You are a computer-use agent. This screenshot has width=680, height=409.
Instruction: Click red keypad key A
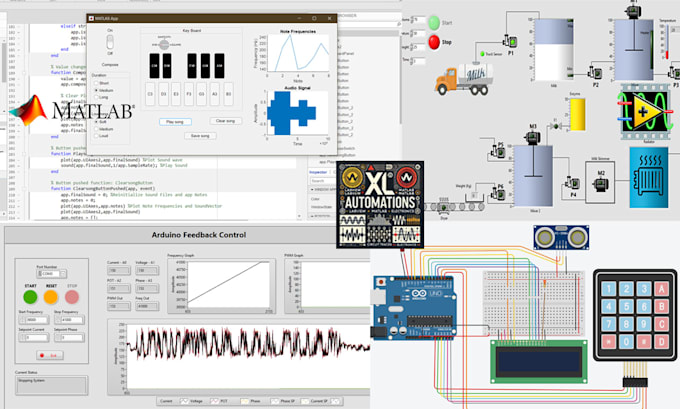pyautogui.click(x=661, y=289)
